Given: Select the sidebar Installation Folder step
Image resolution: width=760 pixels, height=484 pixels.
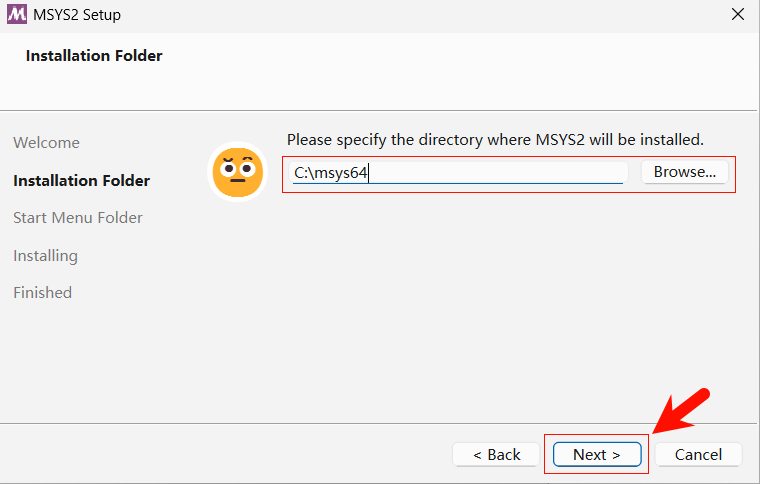Looking at the screenshot, I should coord(82,181).
